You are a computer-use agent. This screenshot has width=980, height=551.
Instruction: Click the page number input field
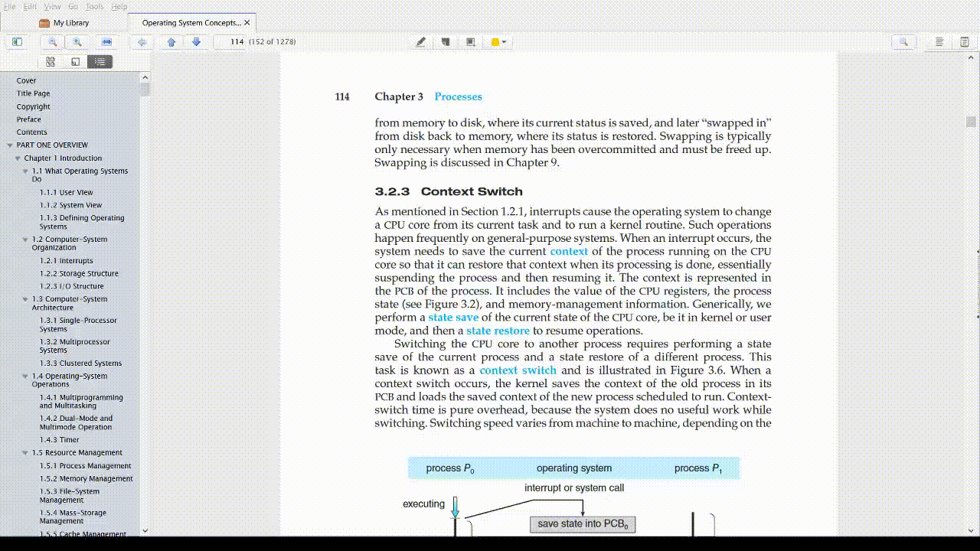tap(230, 42)
